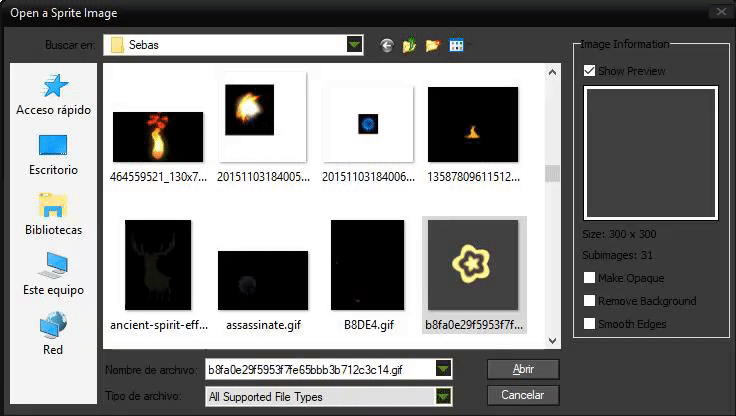The image size is (736, 416).
Task: Open Bibliotecas in sidebar
Action: point(54,215)
